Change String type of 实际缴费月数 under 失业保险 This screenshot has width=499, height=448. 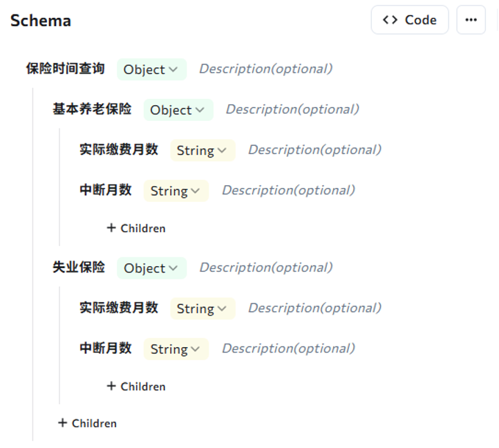click(x=202, y=309)
